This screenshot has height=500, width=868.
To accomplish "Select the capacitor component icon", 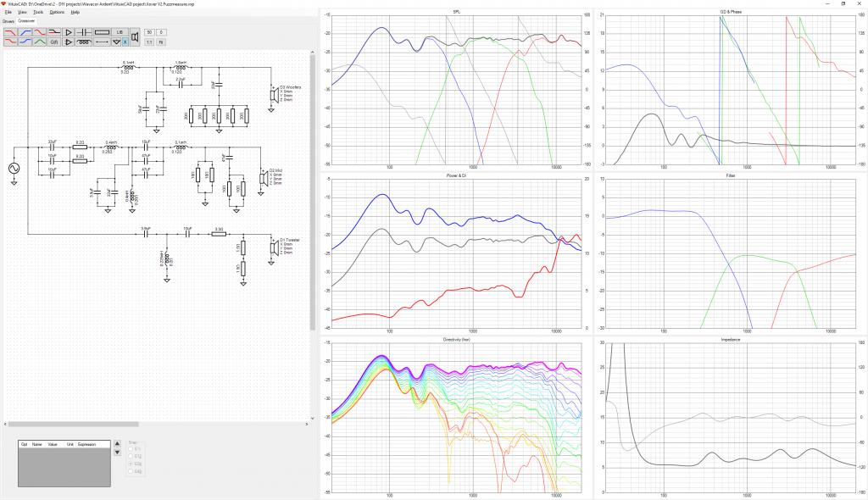I will [84, 32].
